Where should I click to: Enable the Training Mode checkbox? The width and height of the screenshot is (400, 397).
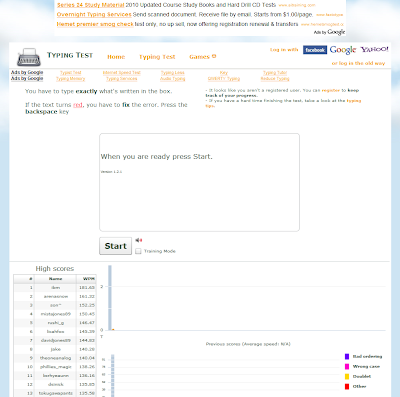pos(138,251)
